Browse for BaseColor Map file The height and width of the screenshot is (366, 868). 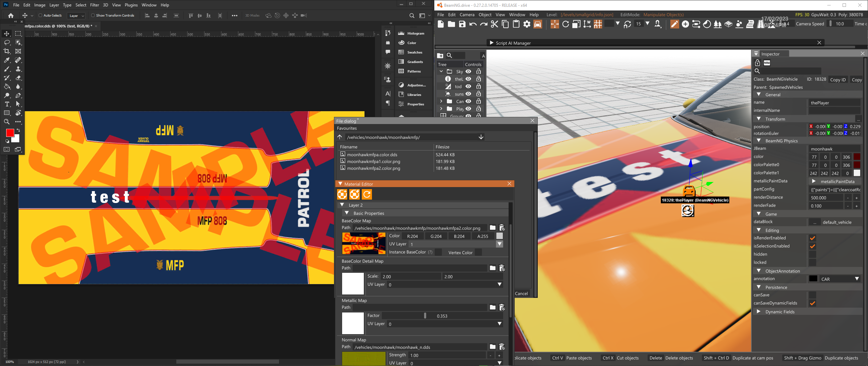click(493, 228)
